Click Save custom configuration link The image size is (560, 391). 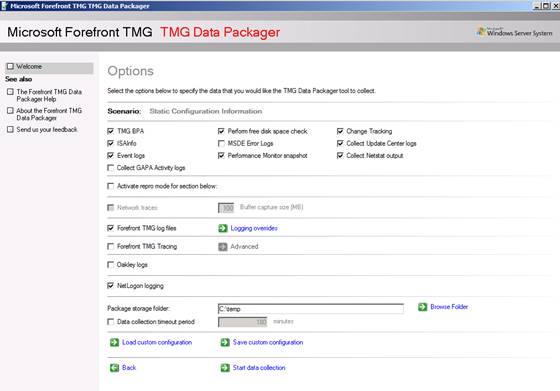(268, 342)
